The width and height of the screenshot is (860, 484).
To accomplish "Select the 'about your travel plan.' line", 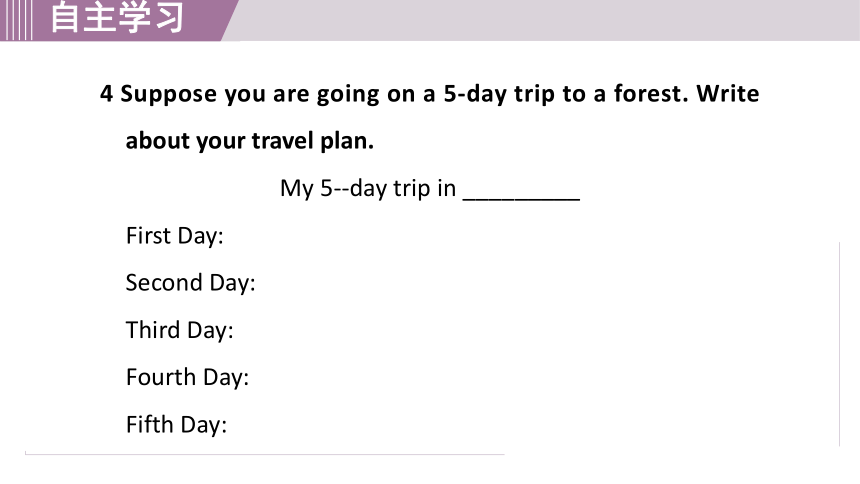I will pyautogui.click(x=250, y=141).
